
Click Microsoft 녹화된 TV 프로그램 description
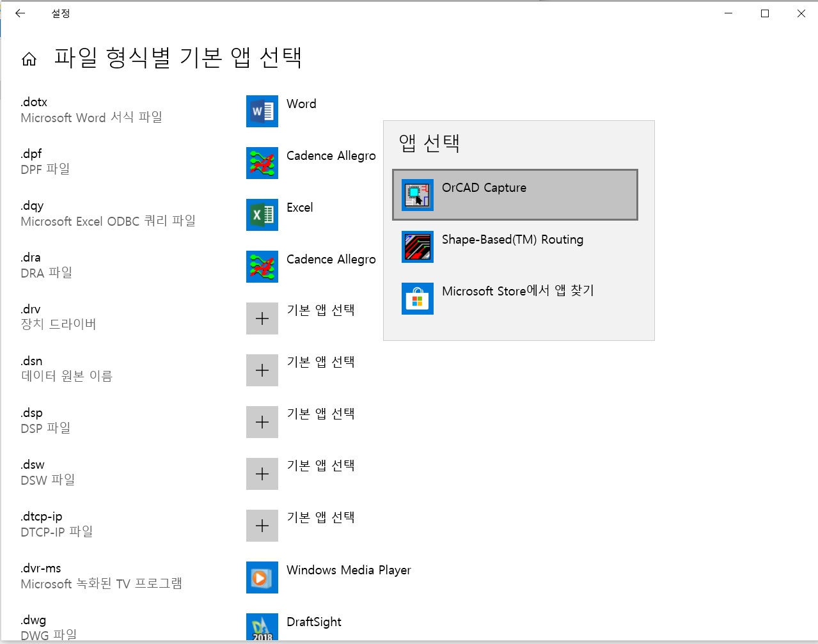(x=102, y=584)
